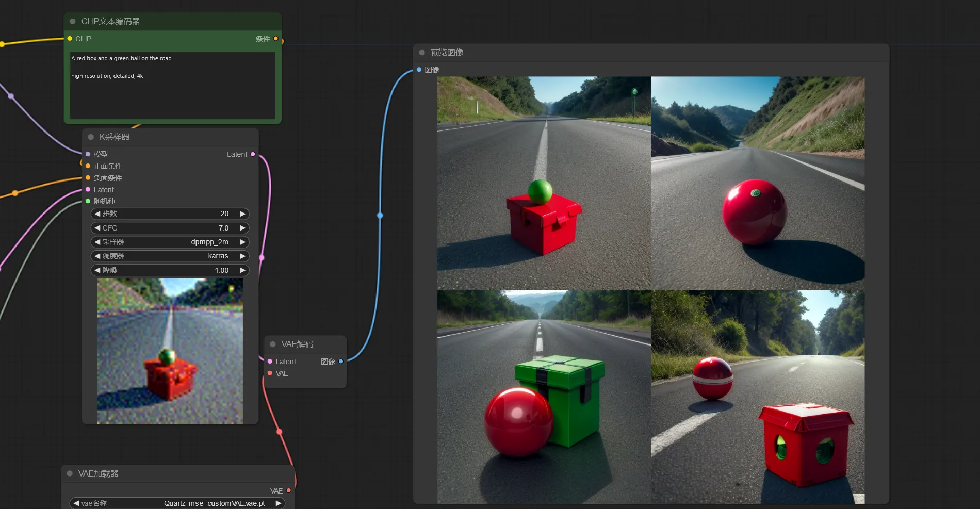Collapse the VAE解码 node via its title dot
This screenshot has width=980, height=509.
click(x=273, y=344)
